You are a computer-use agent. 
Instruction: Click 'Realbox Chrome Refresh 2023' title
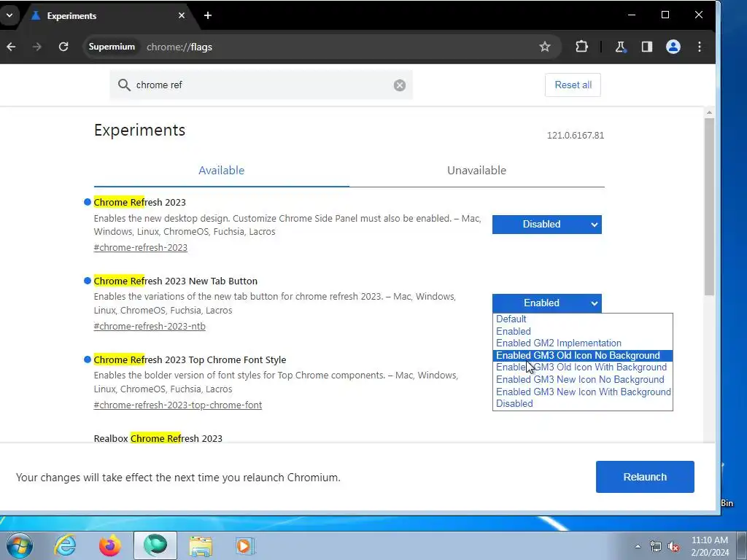[158, 438]
